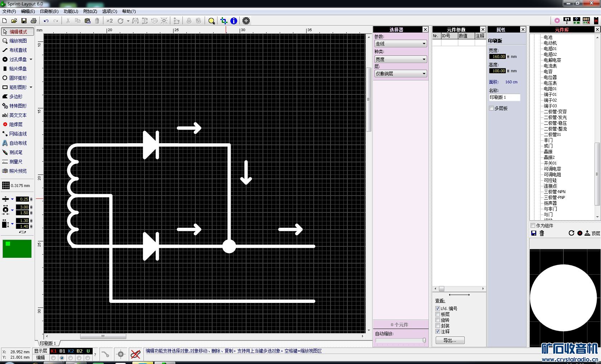Select 二极管-发光 in component library
The image size is (601, 364).
point(555,117)
